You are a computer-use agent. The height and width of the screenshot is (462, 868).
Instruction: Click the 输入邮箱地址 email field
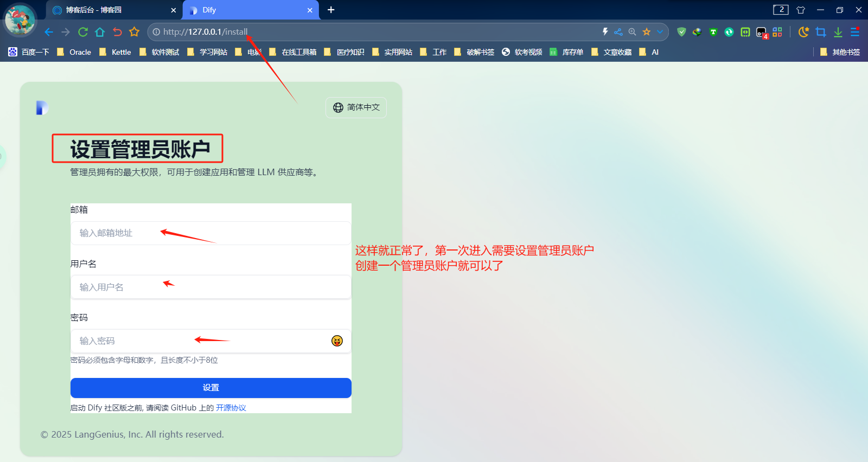210,233
